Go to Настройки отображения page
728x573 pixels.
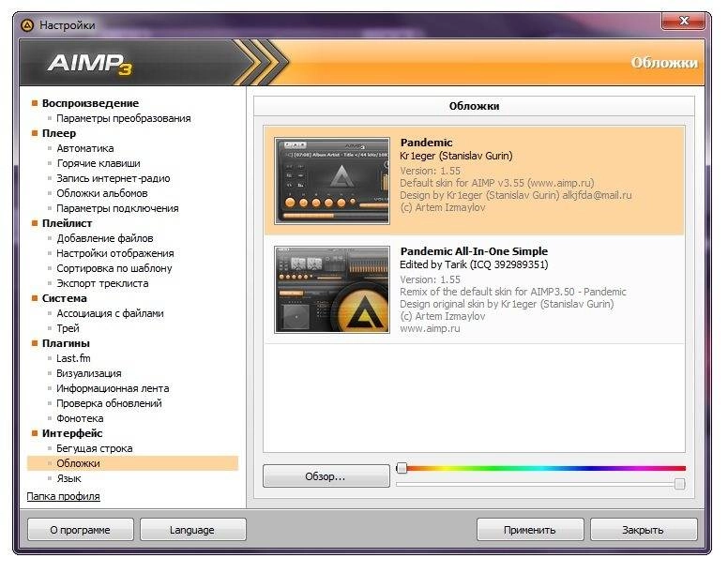pos(115,253)
